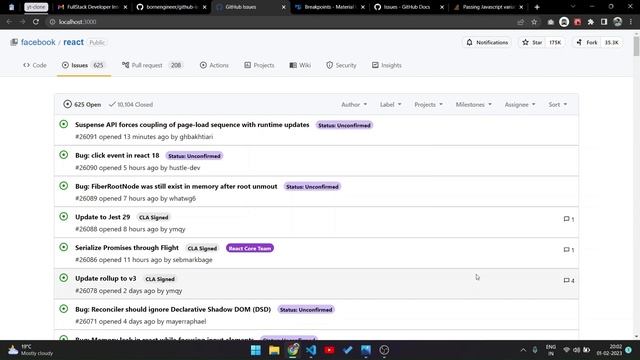Expand the Sort dropdown
This screenshot has height=360, width=640.
click(x=558, y=104)
